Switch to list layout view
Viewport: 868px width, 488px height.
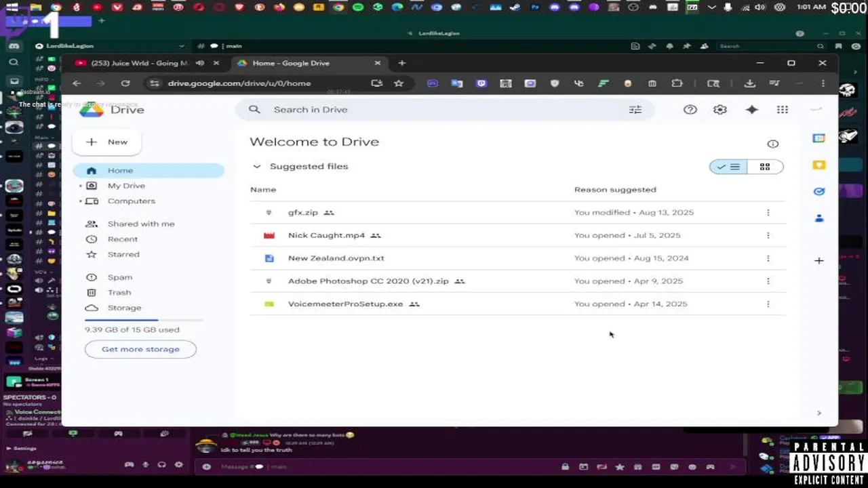[729, 167]
